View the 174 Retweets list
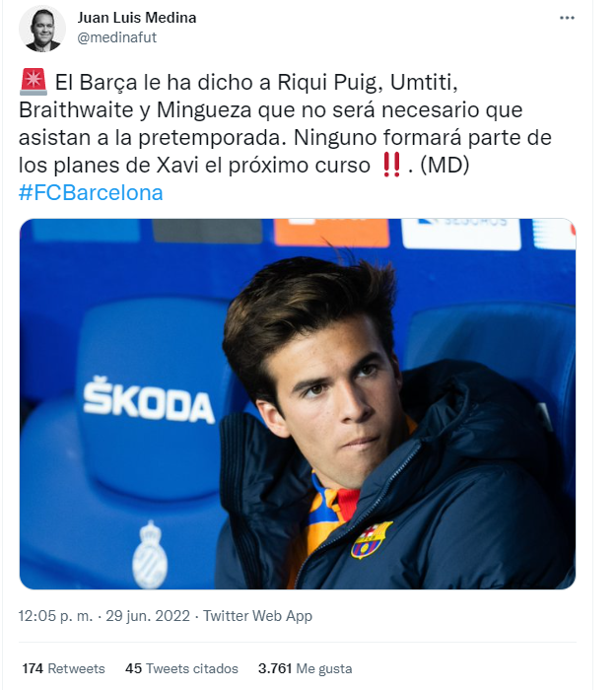 tap(63, 668)
